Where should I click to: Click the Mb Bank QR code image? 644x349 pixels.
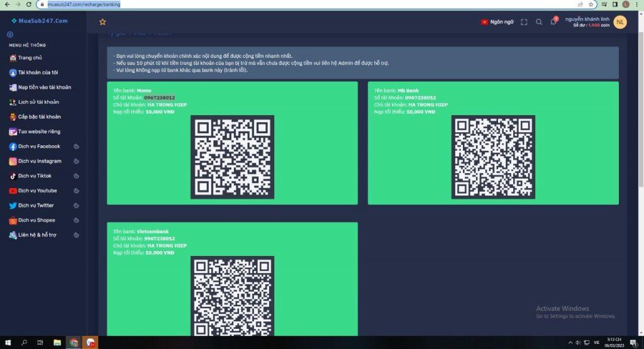click(x=493, y=157)
